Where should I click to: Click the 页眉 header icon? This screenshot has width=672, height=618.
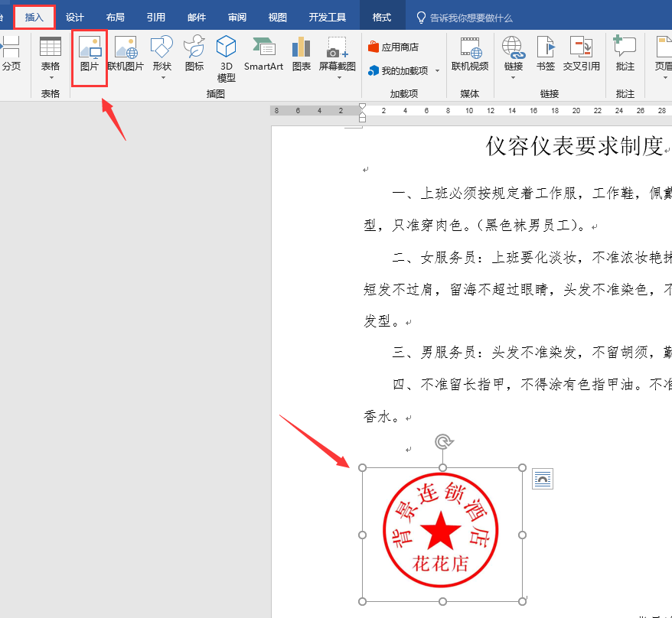664,47
